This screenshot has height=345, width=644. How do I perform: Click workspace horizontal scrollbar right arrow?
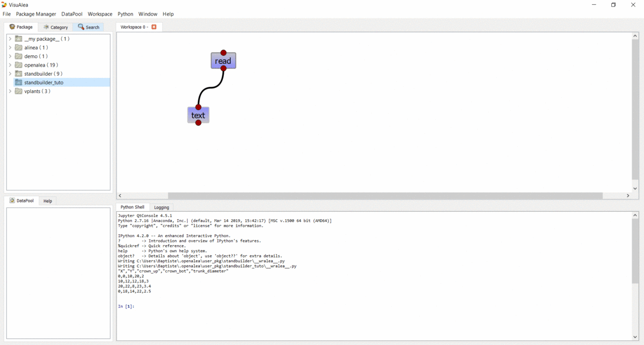629,196
